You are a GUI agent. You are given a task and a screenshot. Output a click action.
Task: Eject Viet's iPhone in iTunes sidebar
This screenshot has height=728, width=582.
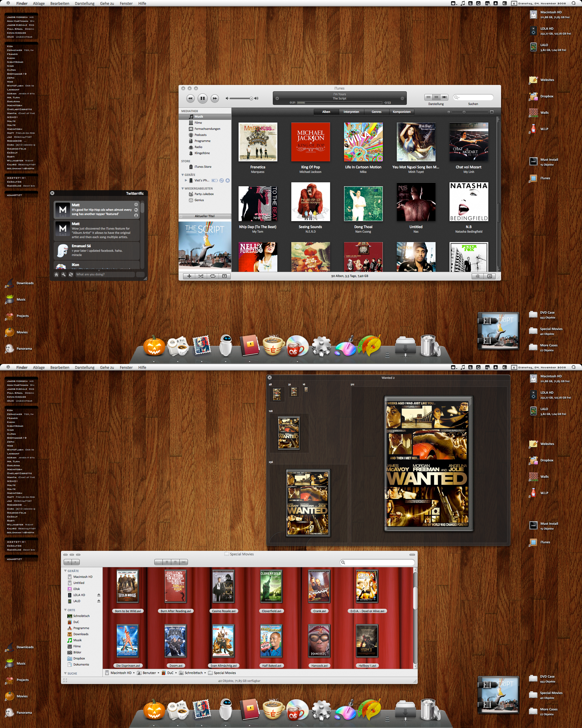(228, 181)
